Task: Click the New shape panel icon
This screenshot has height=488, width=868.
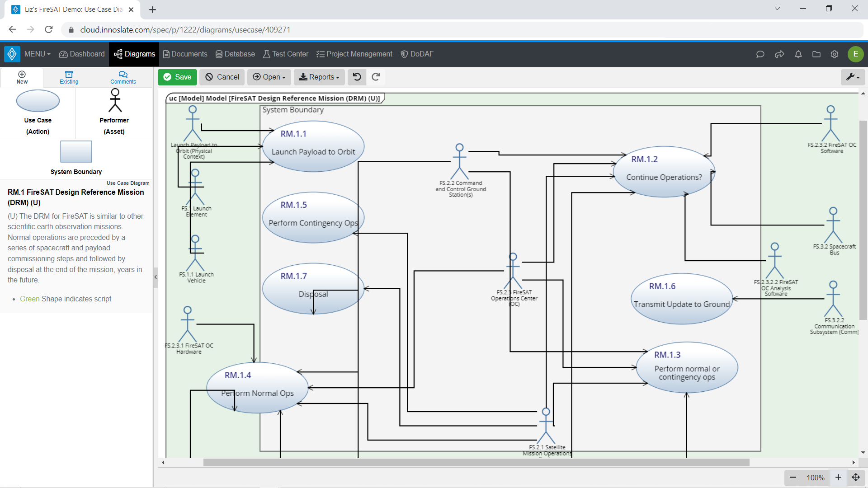Action: (22, 77)
